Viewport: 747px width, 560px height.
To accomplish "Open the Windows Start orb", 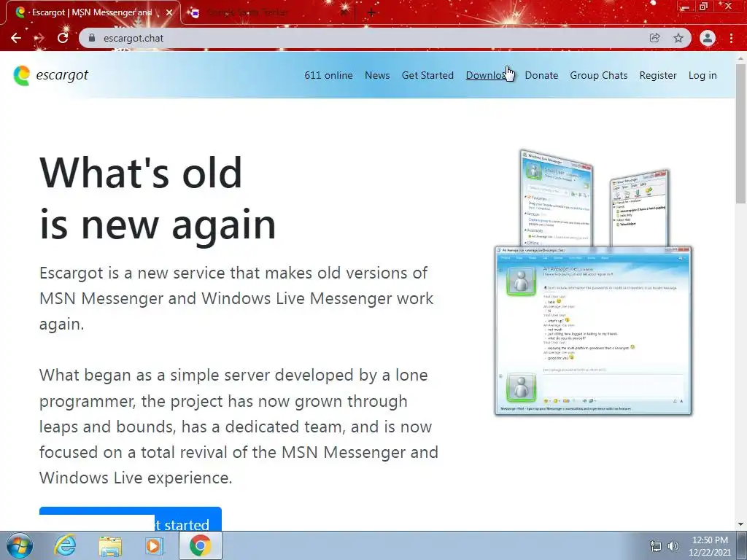I will point(20,545).
